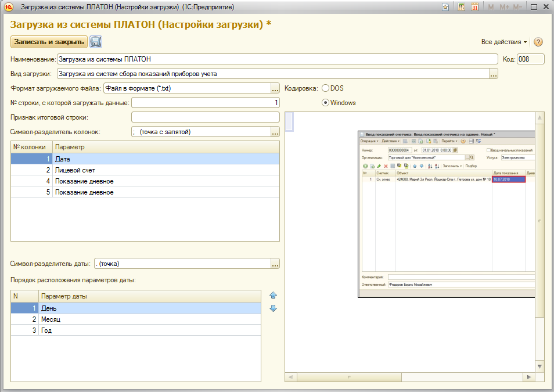The height and width of the screenshot is (392, 554).
Task: Click the Код field showing 008
Action: tap(530, 59)
